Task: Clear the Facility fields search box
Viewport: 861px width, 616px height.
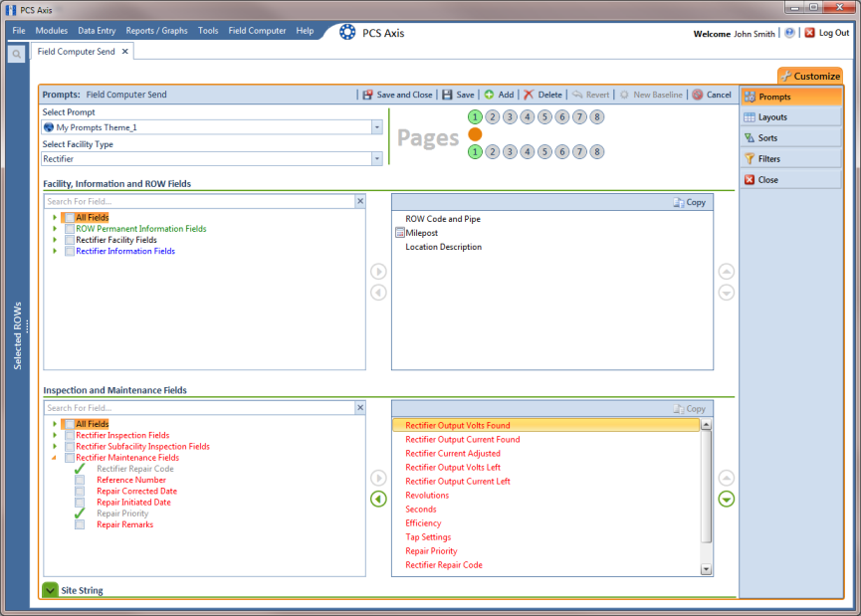Action: click(360, 201)
